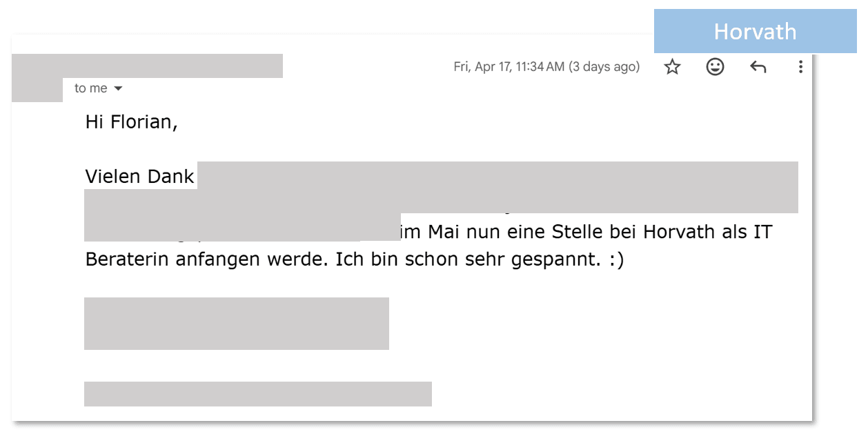The width and height of the screenshot is (868, 432).
Task: Click the large redacted block after 'Vielen Dank'
Action: [x=497, y=187]
